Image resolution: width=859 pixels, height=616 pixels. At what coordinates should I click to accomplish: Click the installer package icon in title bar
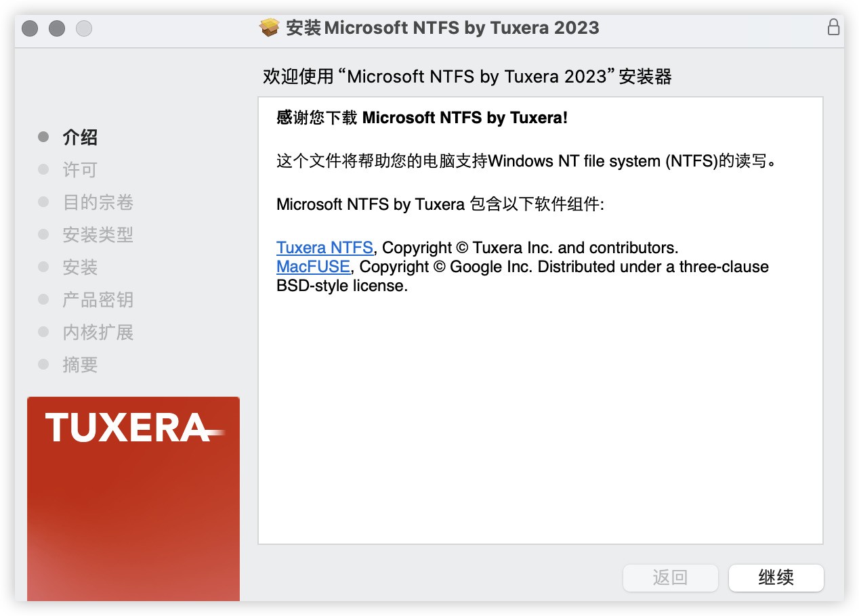coord(270,28)
